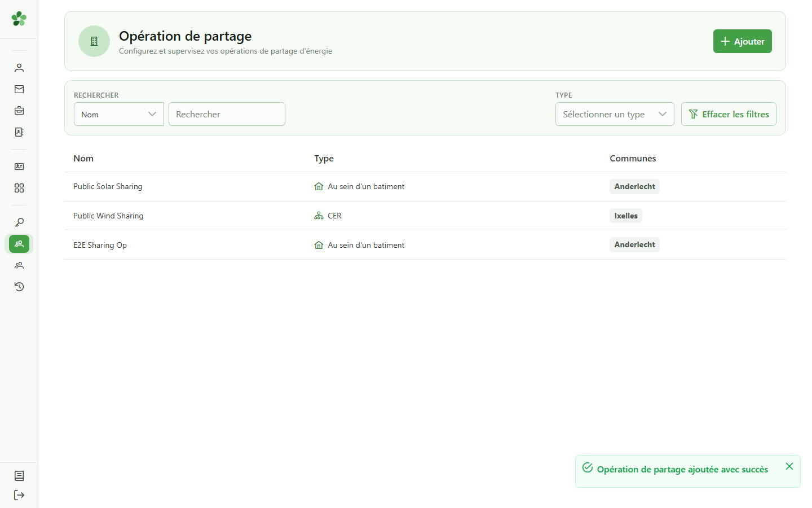Click the CER type label

[334, 216]
